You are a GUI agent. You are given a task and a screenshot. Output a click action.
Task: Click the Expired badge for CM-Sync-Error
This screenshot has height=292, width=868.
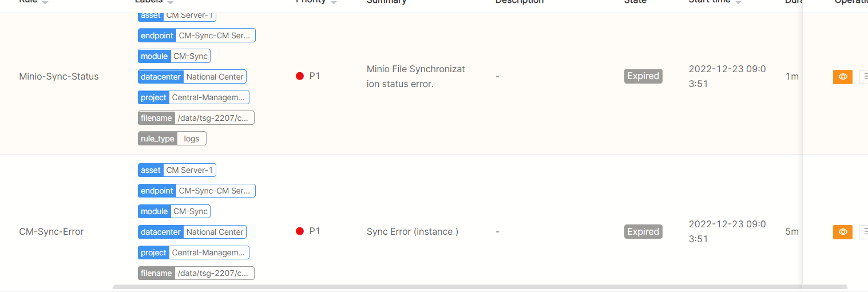643,232
